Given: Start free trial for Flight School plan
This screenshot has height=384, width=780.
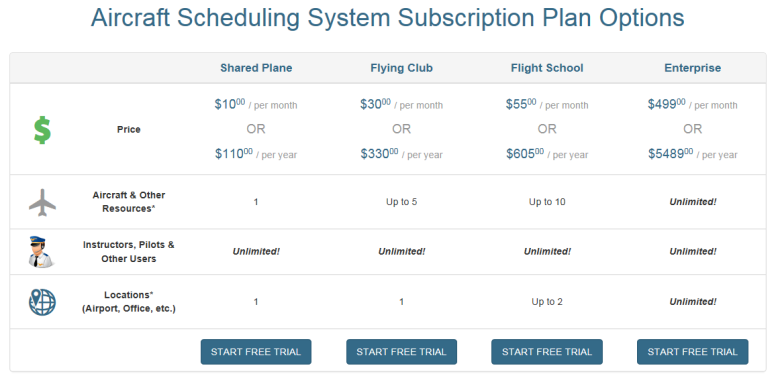Looking at the screenshot, I should (x=547, y=352).
